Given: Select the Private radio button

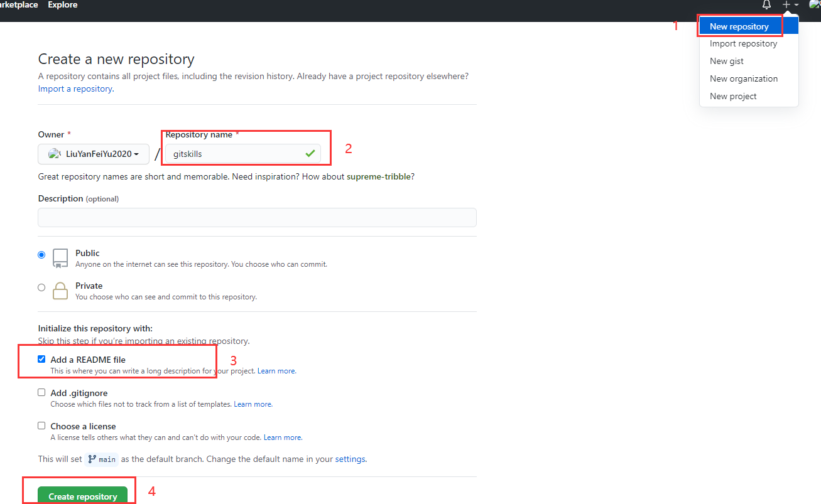Looking at the screenshot, I should click(x=41, y=287).
